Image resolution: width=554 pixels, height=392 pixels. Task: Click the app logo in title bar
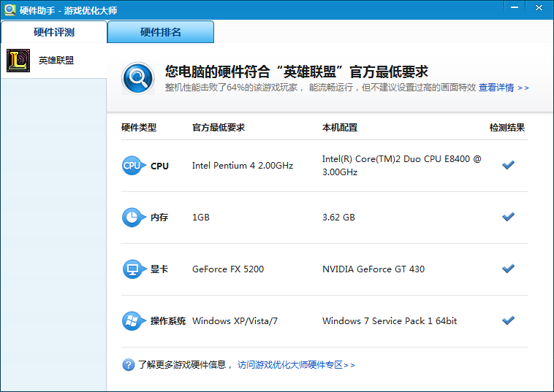[x=10, y=9]
